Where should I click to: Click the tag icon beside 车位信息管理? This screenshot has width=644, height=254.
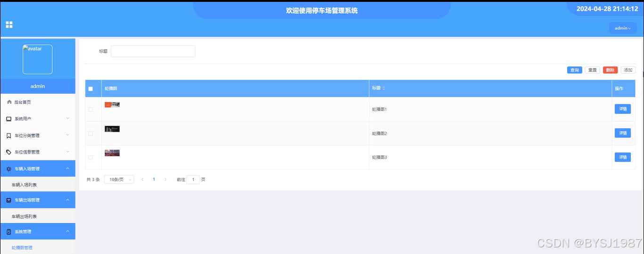pyautogui.click(x=9, y=152)
